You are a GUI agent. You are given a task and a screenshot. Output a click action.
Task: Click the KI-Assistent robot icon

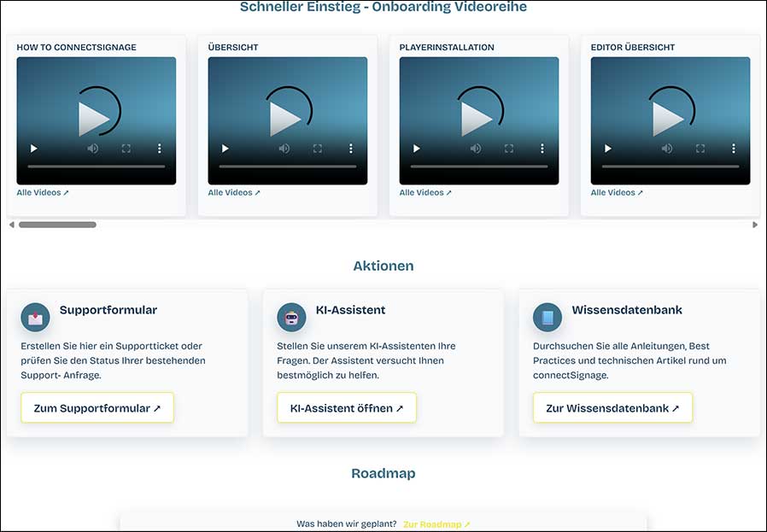coord(293,317)
